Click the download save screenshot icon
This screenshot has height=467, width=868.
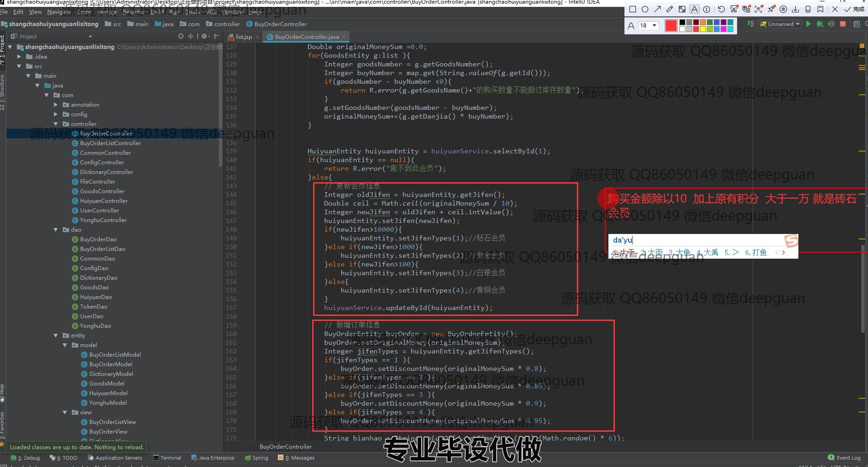point(795,9)
